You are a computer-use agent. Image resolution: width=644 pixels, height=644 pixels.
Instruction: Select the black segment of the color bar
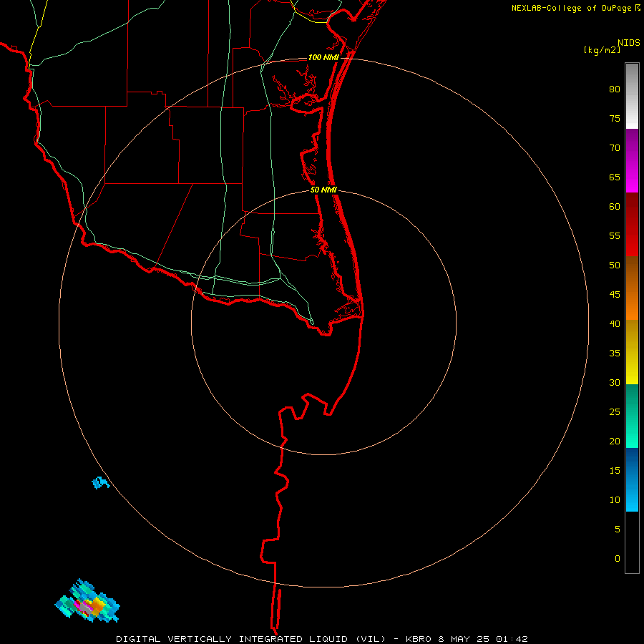point(632,542)
